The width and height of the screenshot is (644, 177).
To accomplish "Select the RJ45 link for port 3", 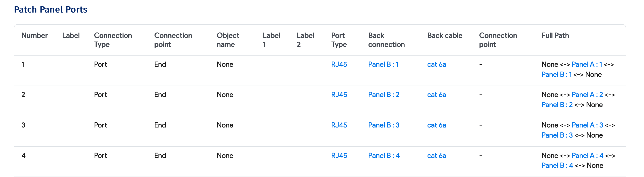I will pos(338,125).
